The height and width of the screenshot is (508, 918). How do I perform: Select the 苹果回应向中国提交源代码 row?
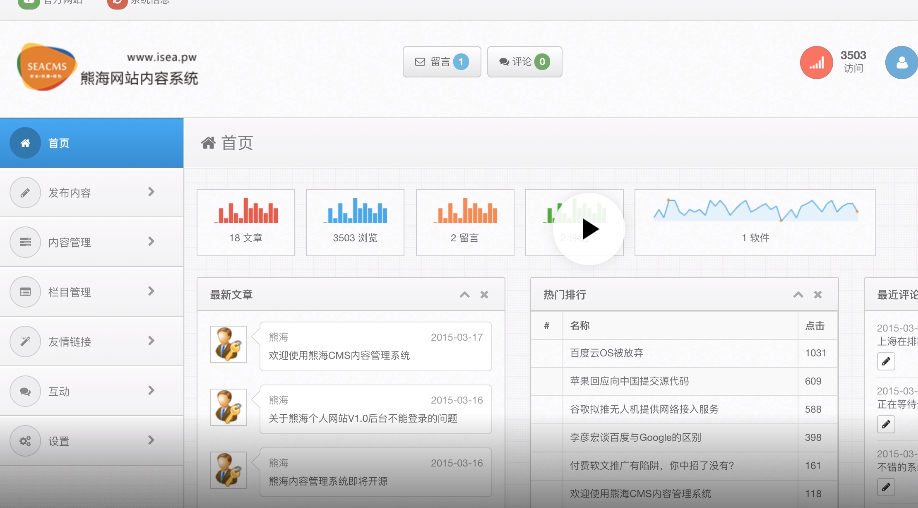pos(684,381)
